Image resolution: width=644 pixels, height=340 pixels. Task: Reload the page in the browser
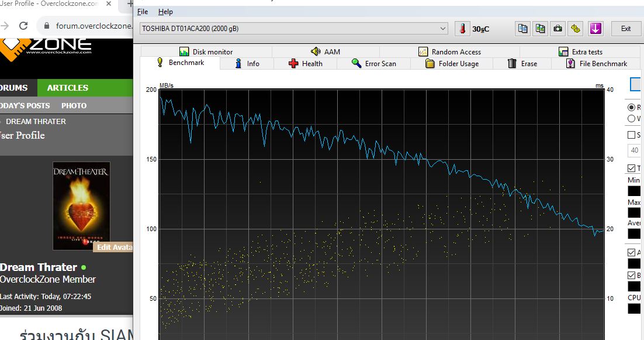pyautogui.click(x=23, y=26)
